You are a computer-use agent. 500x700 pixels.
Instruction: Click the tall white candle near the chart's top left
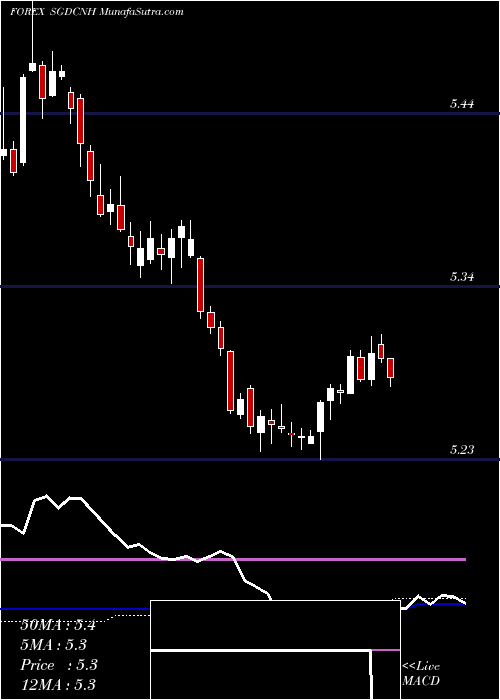pos(23,120)
